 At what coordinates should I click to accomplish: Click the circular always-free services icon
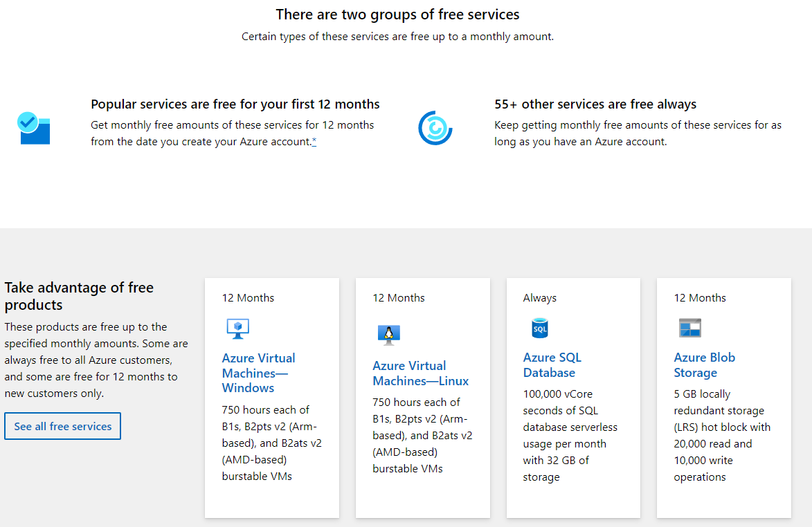point(435,128)
